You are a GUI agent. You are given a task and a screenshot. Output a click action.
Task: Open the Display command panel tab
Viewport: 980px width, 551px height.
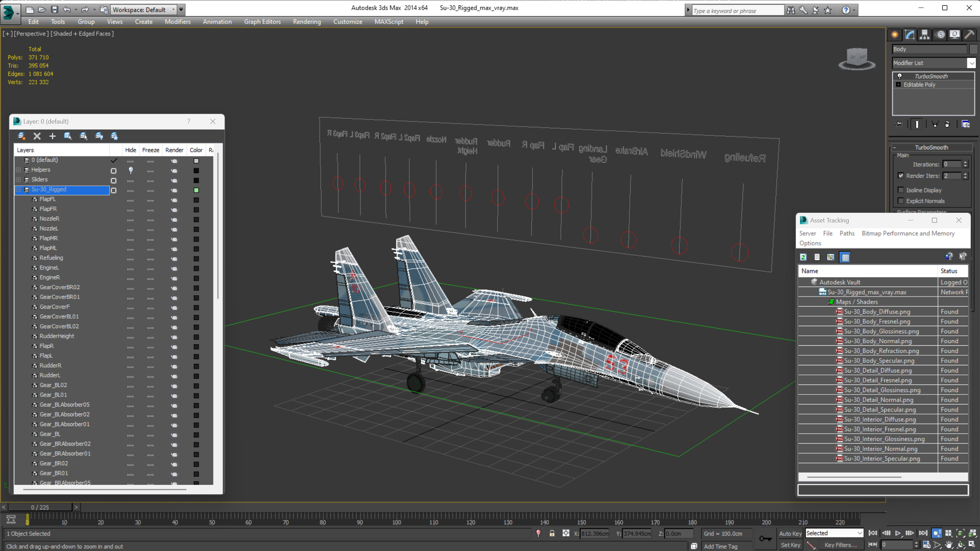[955, 35]
